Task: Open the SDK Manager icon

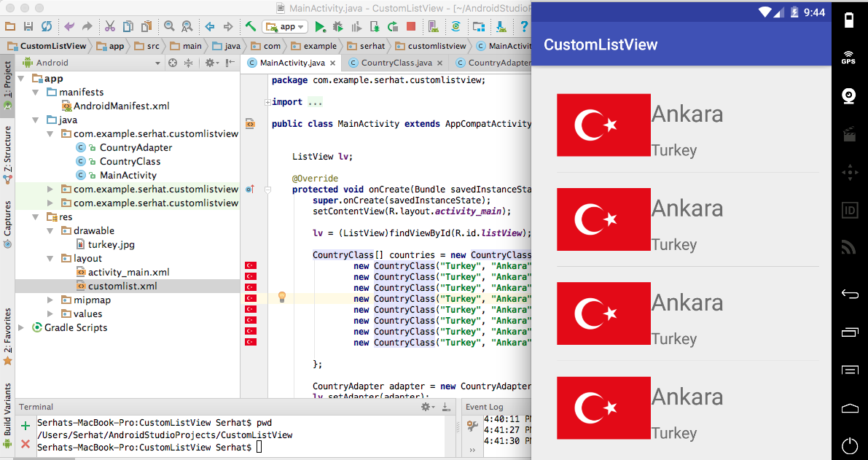Action: click(501, 26)
